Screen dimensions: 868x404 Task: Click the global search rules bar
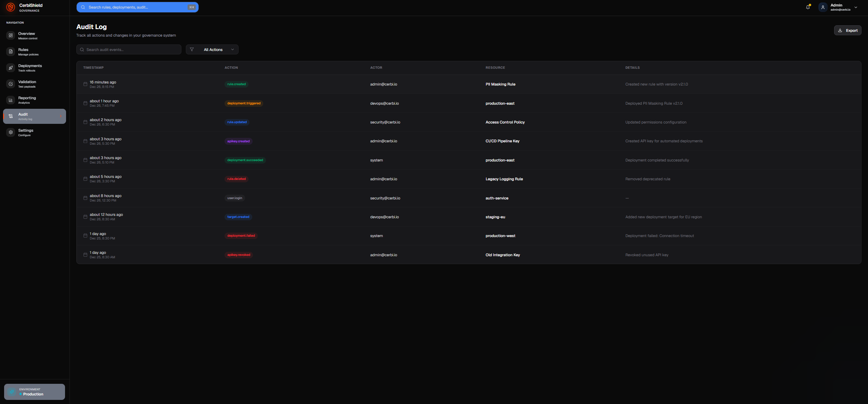[x=137, y=7]
